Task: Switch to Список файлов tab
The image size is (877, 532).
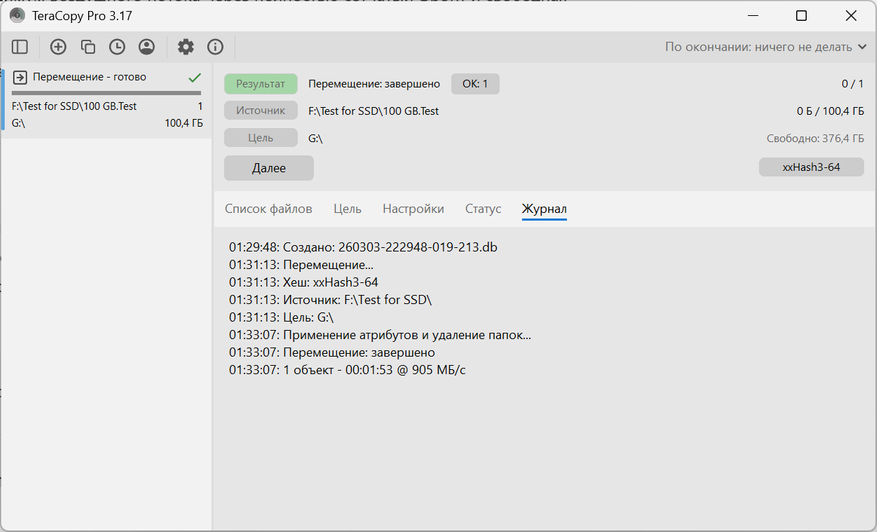Action: click(x=268, y=209)
